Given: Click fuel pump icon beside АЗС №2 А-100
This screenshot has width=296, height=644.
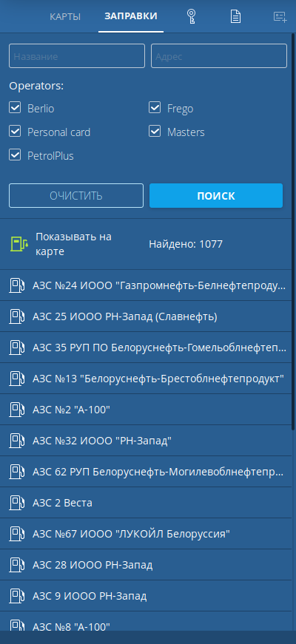Looking at the screenshot, I should 17,410.
